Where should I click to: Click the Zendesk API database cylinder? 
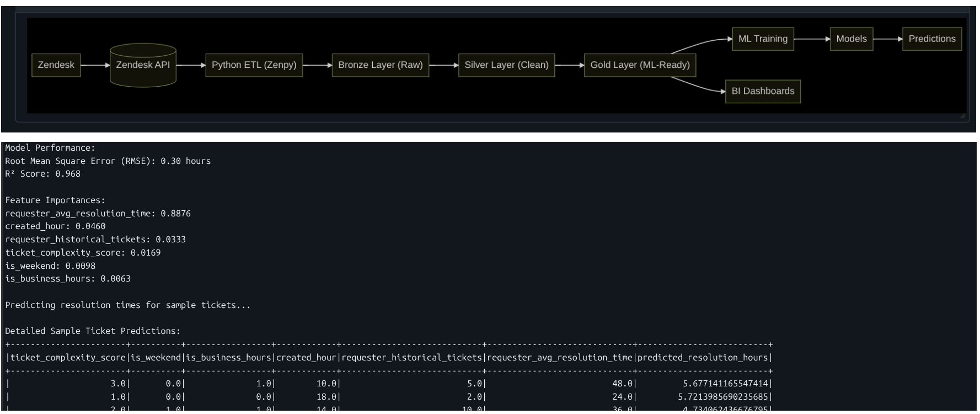(x=143, y=65)
